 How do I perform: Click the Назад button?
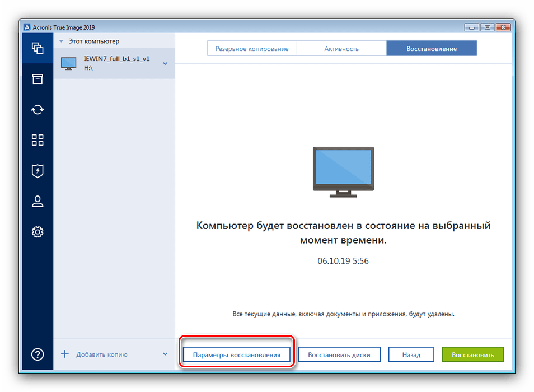411,354
